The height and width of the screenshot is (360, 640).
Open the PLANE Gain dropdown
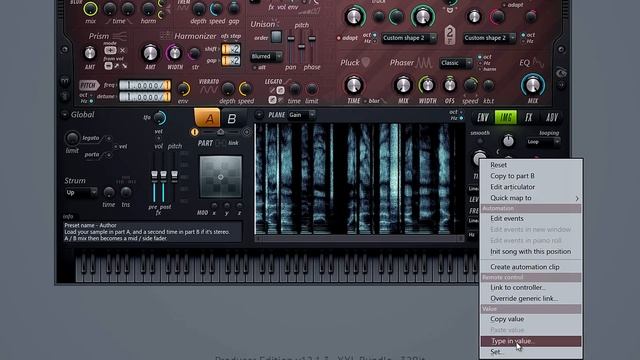301,115
